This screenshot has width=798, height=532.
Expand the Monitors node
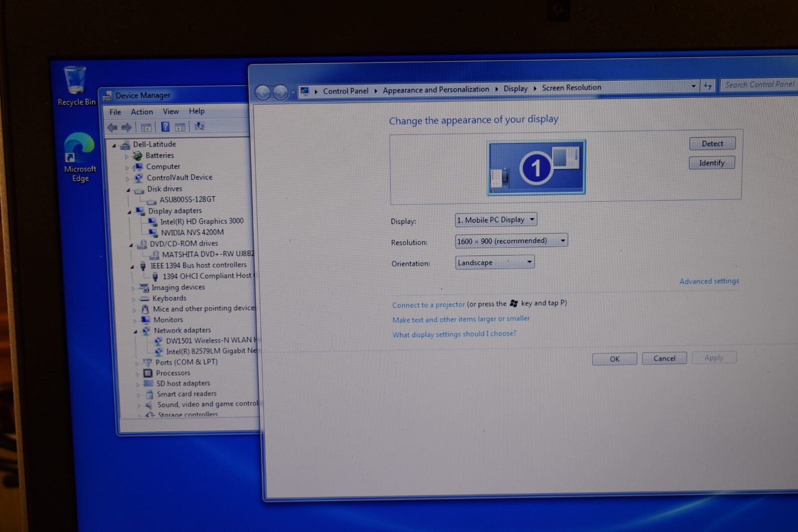pos(134,321)
